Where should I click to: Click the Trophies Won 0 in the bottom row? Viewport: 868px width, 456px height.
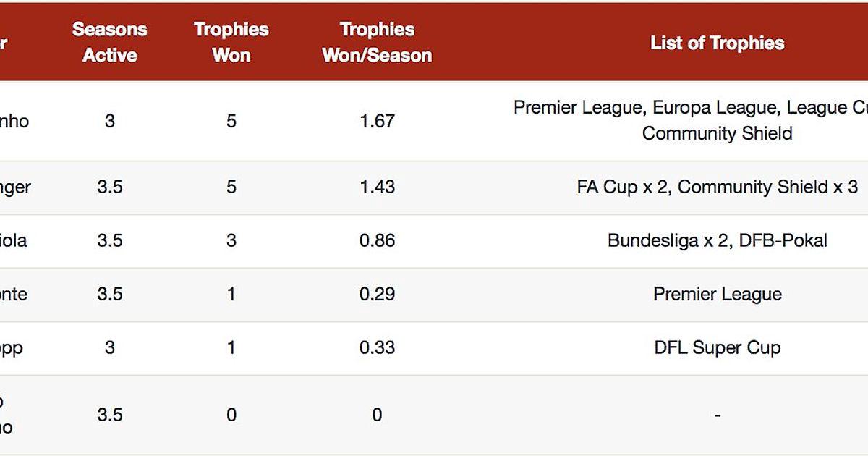pyautogui.click(x=231, y=415)
